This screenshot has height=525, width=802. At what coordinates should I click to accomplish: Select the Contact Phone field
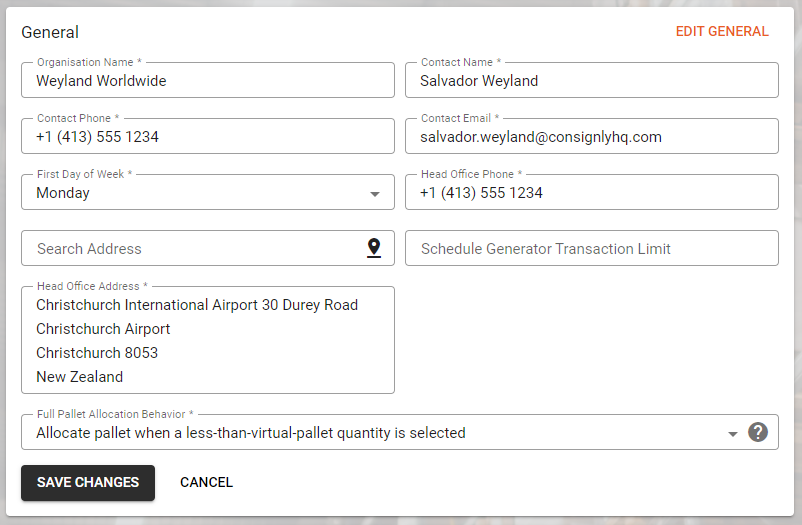click(208, 136)
